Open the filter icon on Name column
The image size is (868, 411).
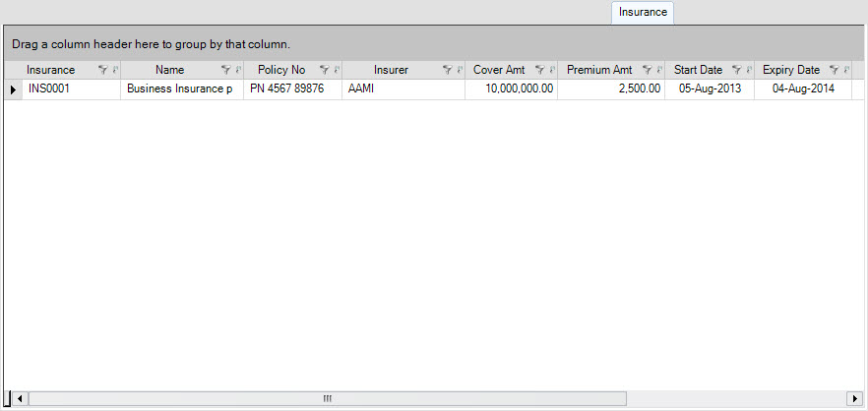[x=225, y=70]
